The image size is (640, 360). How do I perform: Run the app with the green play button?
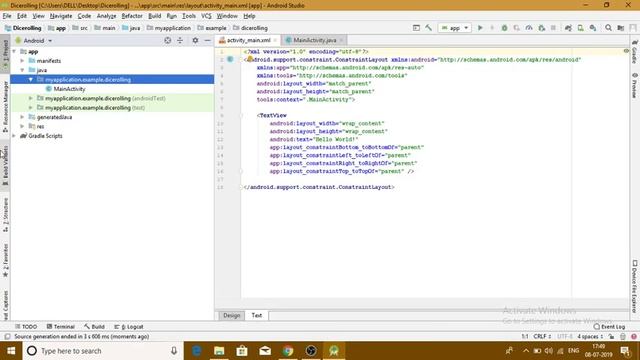(480, 28)
